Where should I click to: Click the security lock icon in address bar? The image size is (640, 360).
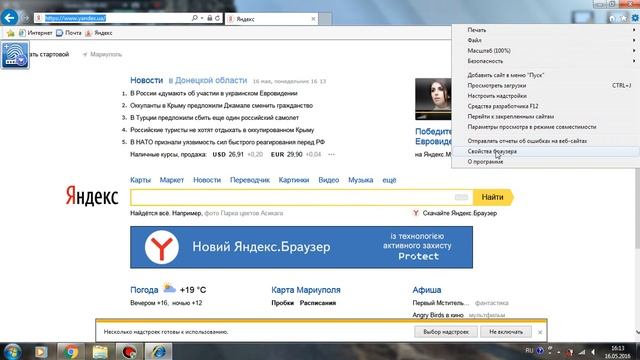209,18
